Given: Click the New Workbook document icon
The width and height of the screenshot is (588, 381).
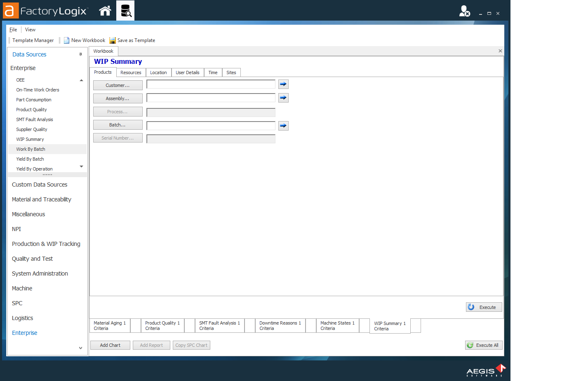Looking at the screenshot, I should (x=66, y=40).
